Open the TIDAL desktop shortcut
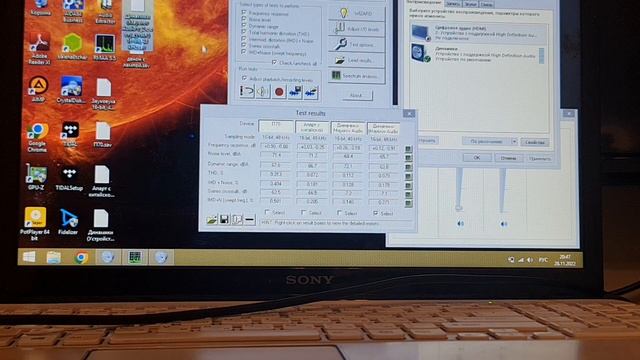This screenshot has width=640, height=360. pyautogui.click(x=70, y=134)
